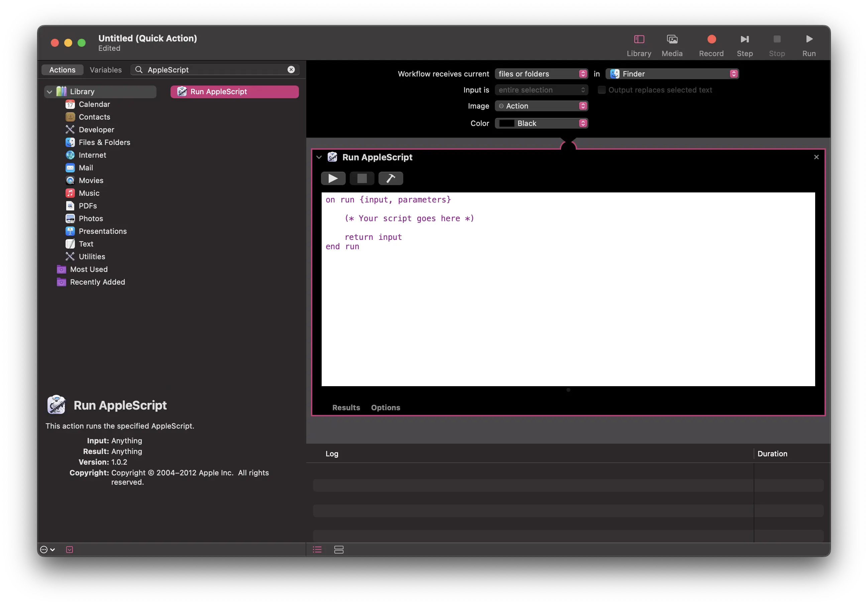
Task: Switch to the Variables tab
Action: [105, 69]
